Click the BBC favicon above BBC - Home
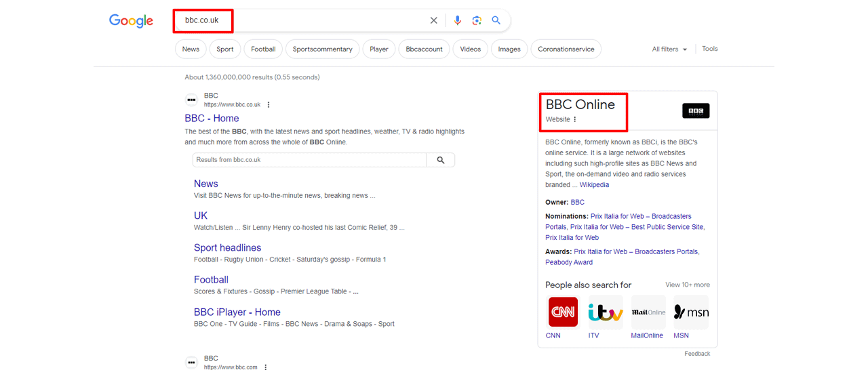 point(192,100)
